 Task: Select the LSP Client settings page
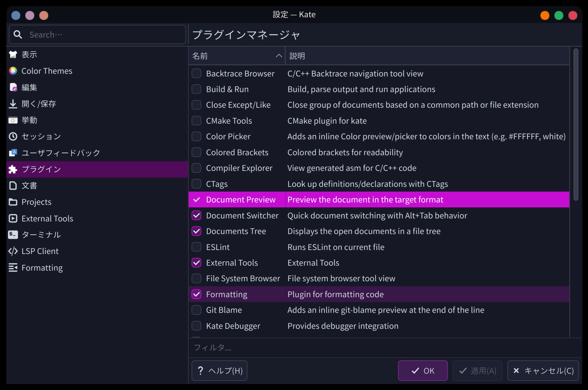point(97,251)
